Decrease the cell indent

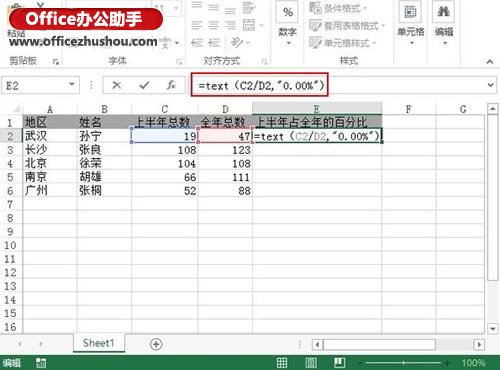197,43
